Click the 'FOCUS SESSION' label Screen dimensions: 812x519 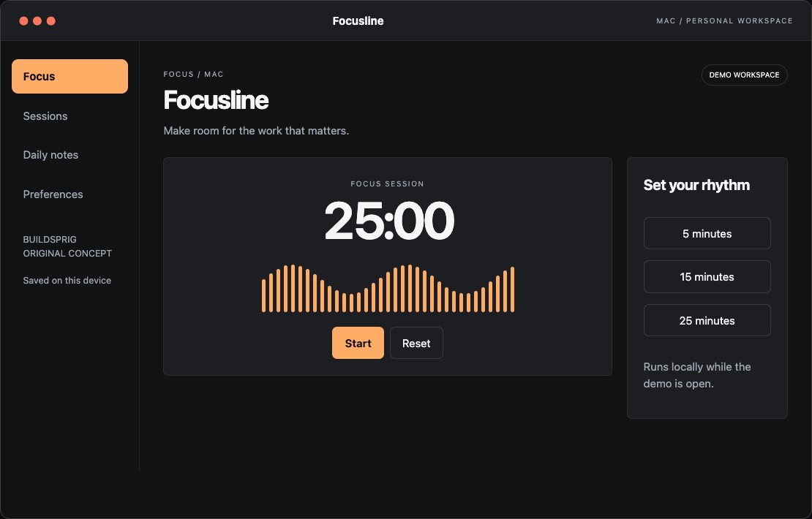388,183
